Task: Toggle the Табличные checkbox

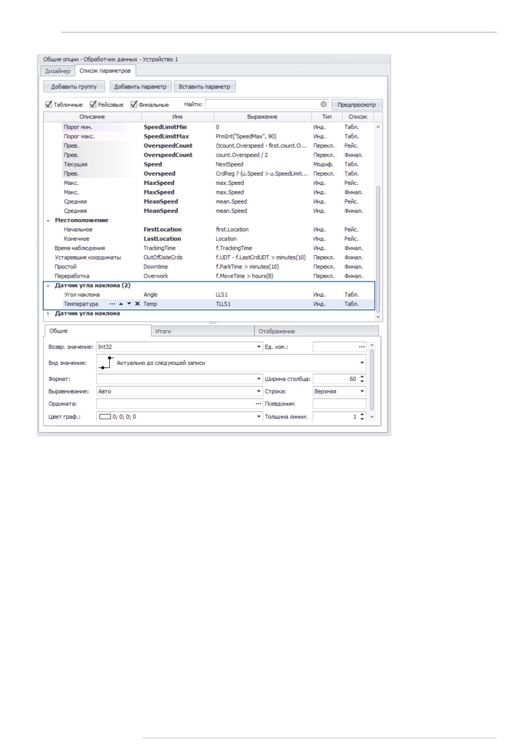Action: tap(49, 104)
